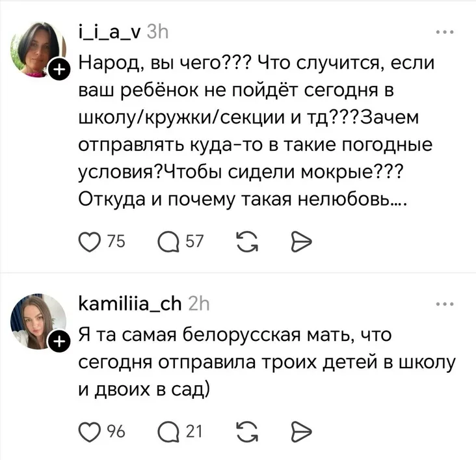This screenshot has width=476, height=460.
Task: Follow i_i_a_v using the plus badge
Action: pos(59,70)
